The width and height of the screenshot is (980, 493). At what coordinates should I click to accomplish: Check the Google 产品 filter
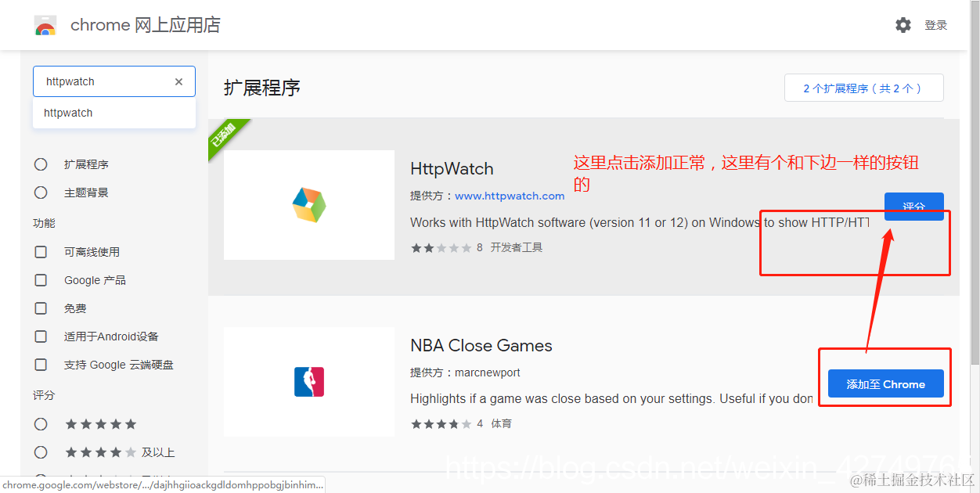[41, 280]
